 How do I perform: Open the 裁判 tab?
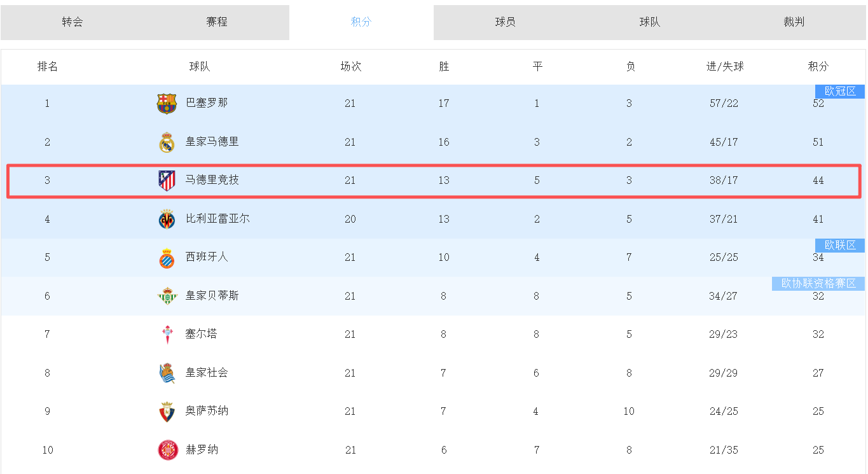794,22
